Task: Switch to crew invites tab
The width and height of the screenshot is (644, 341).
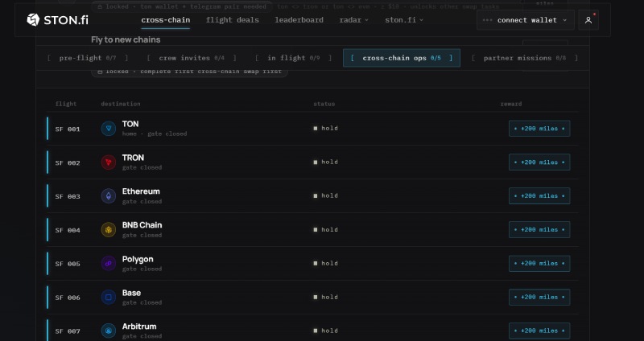Action: [x=192, y=58]
